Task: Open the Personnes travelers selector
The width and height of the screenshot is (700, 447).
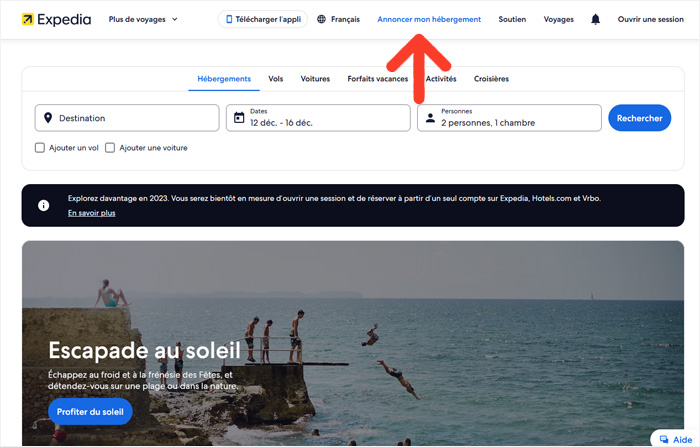Action: pyautogui.click(x=509, y=118)
